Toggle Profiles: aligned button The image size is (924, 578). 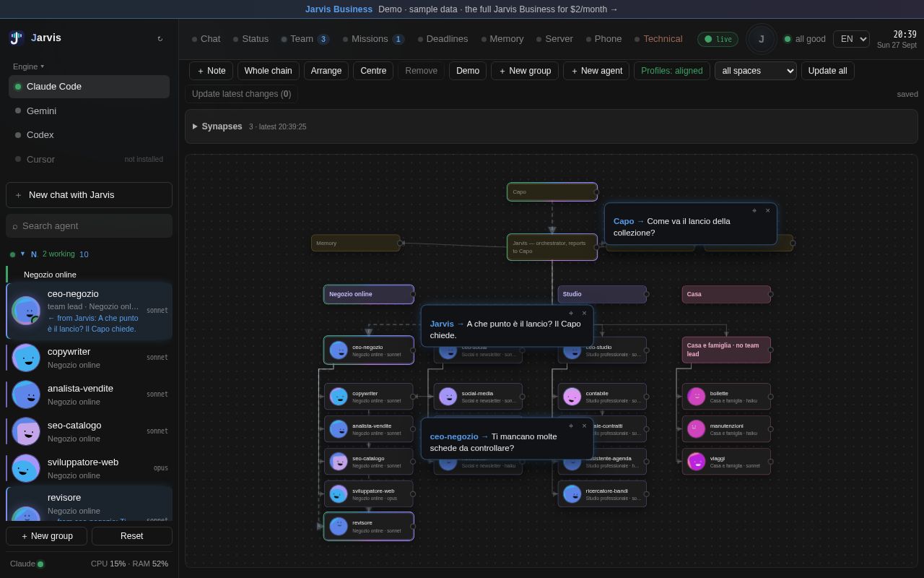tap(671, 71)
